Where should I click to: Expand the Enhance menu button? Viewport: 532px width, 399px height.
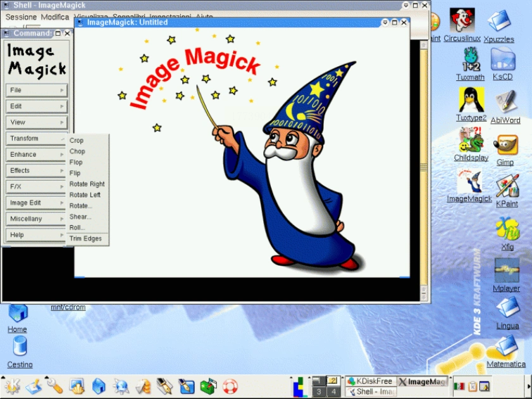pyautogui.click(x=37, y=154)
